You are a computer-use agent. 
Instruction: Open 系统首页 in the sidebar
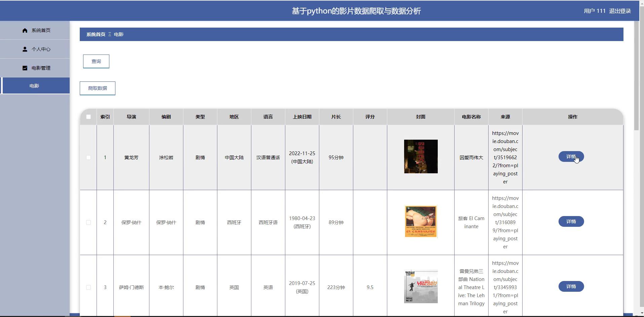35,30
